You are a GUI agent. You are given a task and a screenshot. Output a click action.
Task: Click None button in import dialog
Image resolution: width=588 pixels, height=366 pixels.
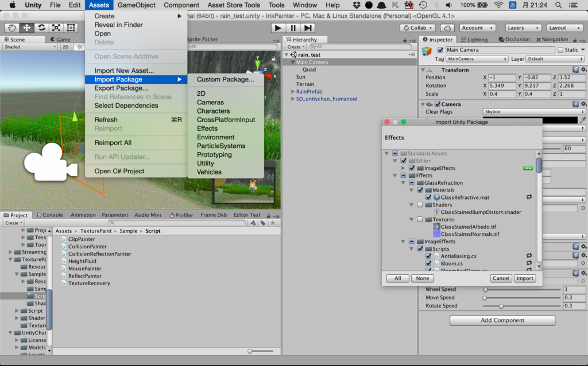[x=422, y=278]
